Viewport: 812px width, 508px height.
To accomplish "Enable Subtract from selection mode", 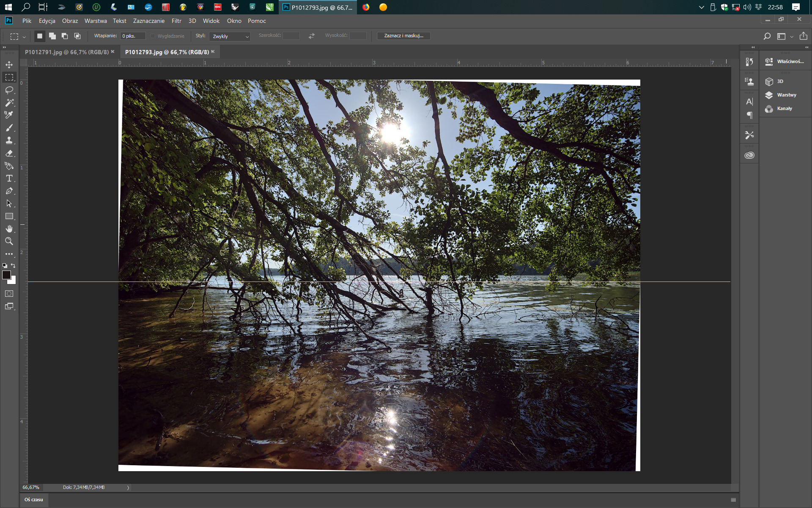I will coord(65,36).
